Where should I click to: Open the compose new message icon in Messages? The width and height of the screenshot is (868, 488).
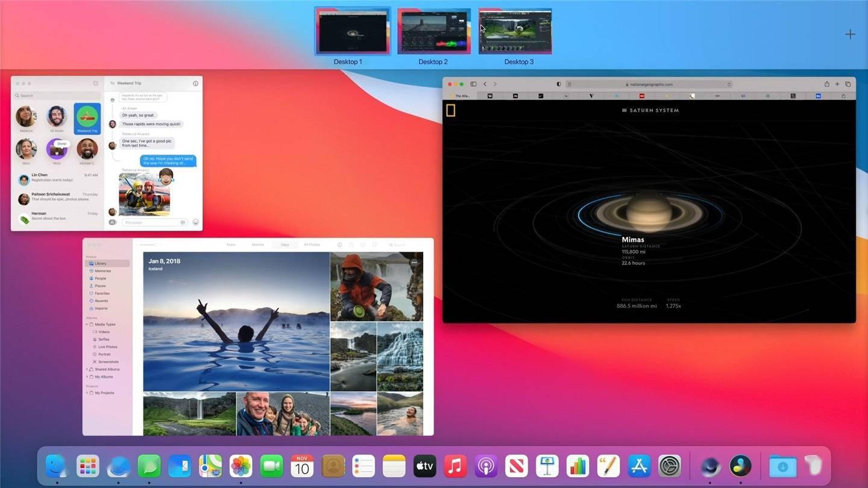click(x=96, y=83)
